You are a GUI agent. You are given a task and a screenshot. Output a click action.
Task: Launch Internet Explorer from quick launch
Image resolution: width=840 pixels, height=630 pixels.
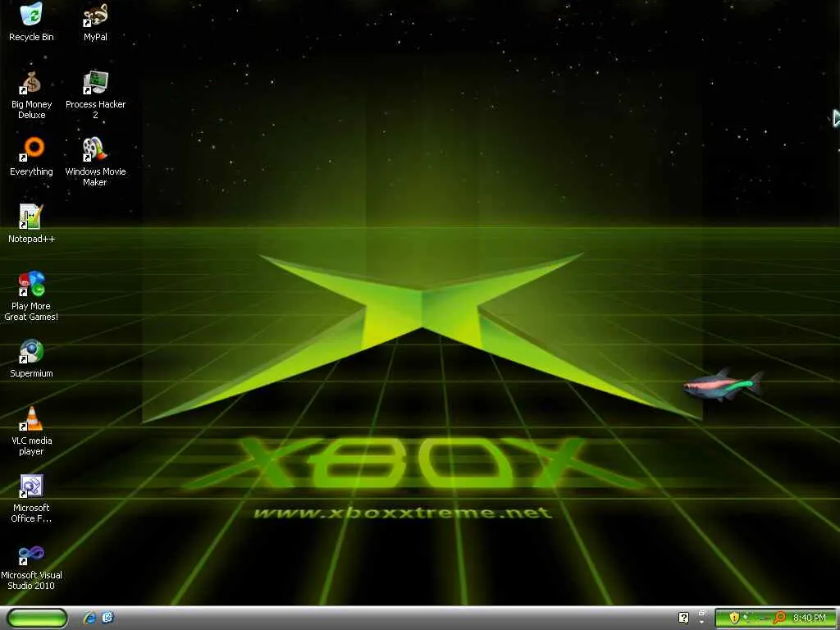tap(89, 618)
